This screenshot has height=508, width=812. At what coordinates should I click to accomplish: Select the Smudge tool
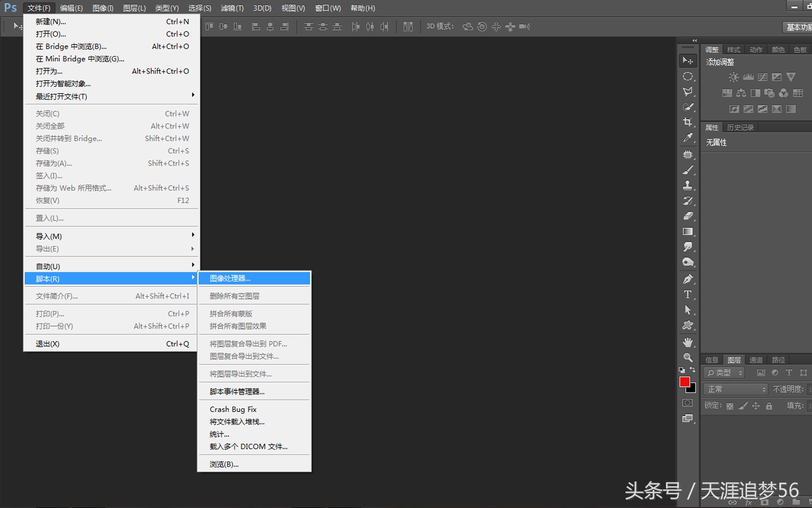click(688, 247)
